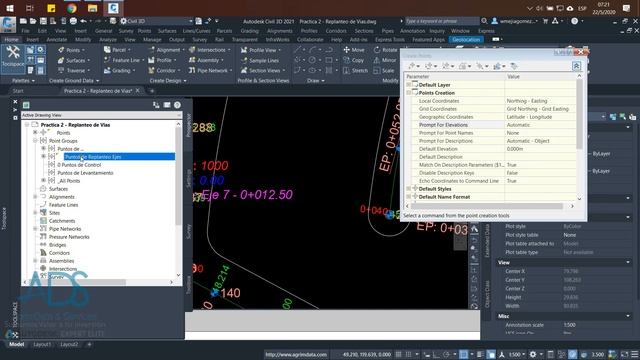The width and height of the screenshot is (640, 360).
Task: Select the Stretch tool
Action: tap(355, 70)
